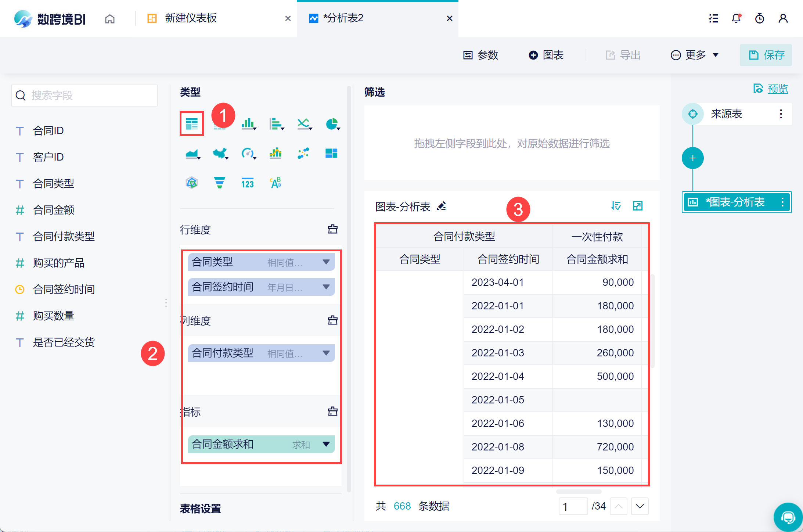Click the 保存 button
Screen dimensions: 803x532
(x=766, y=55)
